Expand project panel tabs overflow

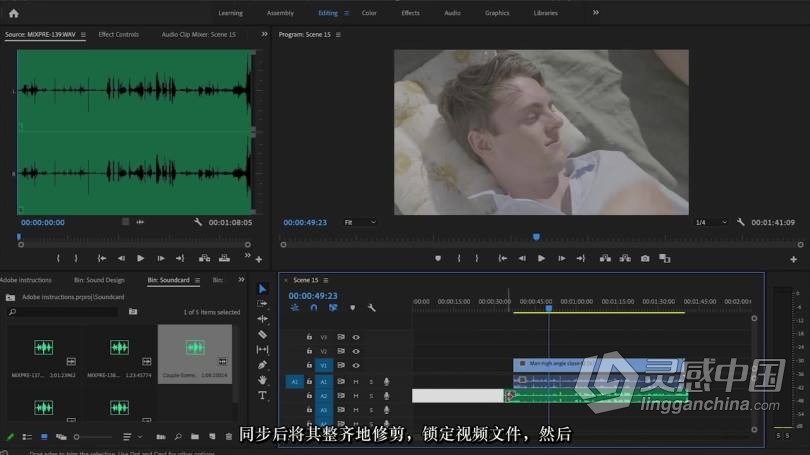(x=241, y=279)
